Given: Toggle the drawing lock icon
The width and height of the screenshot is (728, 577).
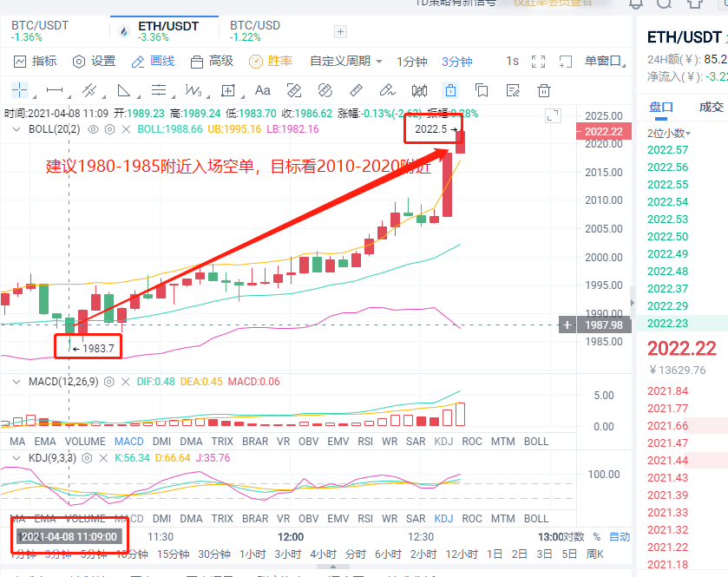Looking at the screenshot, I should point(449,90).
